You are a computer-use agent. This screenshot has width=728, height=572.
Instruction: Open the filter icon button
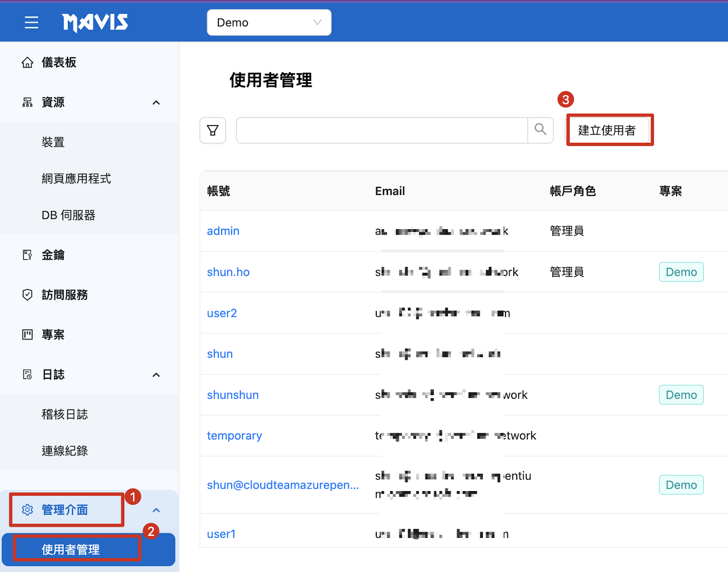(x=212, y=130)
